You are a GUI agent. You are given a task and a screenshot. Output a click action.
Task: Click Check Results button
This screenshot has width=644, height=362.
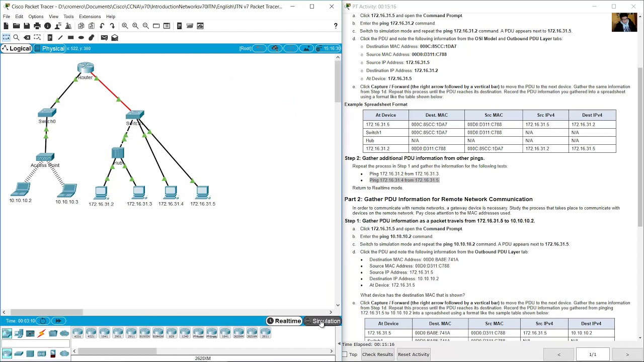(x=377, y=354)
